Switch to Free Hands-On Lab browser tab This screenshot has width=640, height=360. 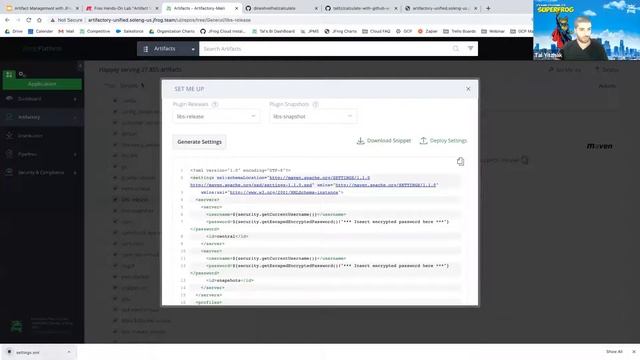click(x=122, y=8)
